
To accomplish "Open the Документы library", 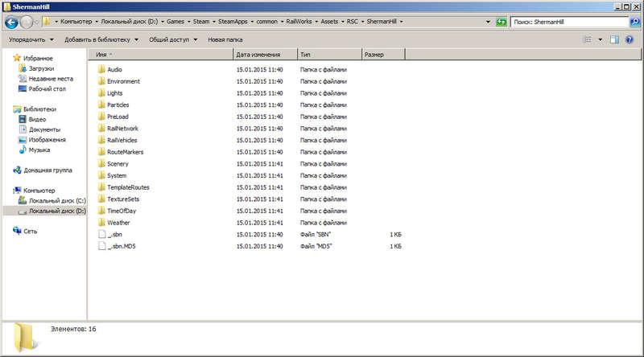I will [45, 129].
